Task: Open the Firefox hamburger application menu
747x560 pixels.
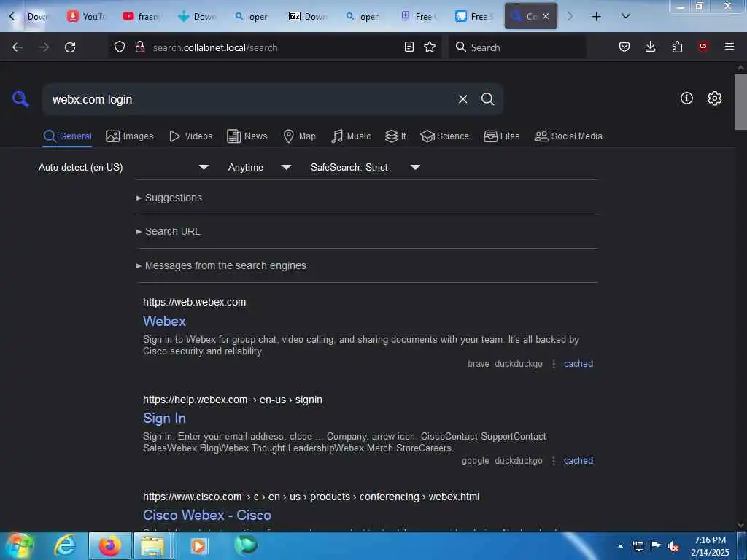Action: pyautogui.click(x=729, y=47)
